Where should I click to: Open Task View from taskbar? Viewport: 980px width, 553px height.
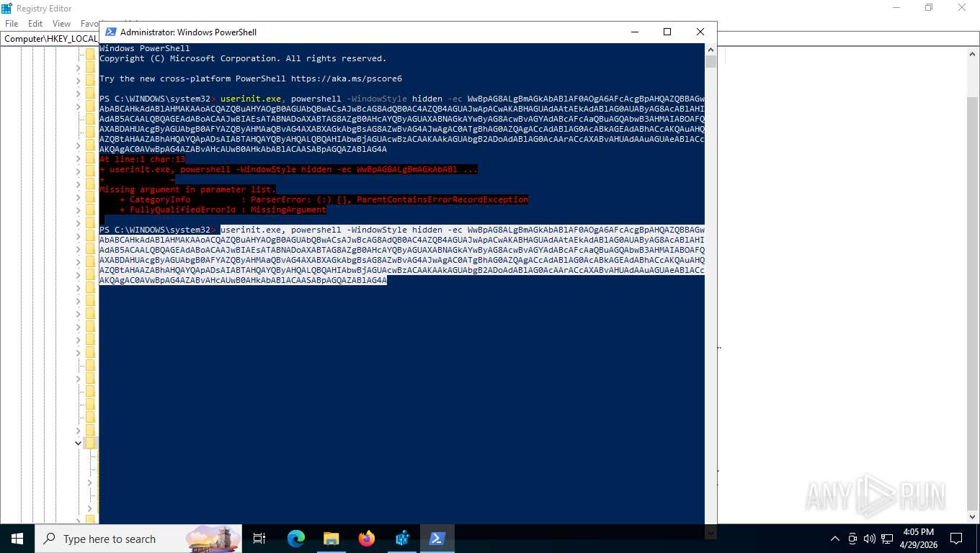[x=259, y=539]
